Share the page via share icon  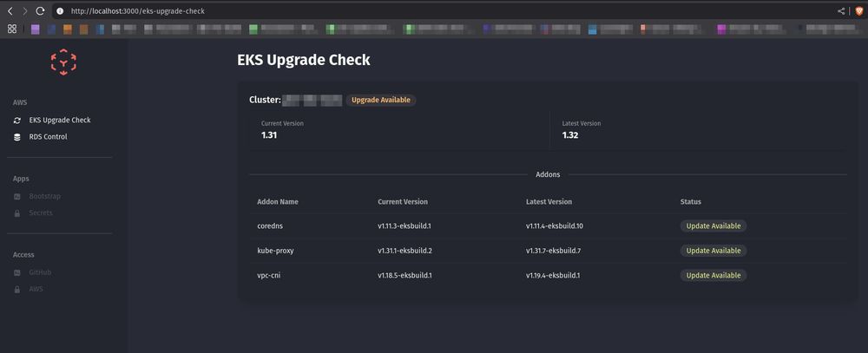point(841,11)
